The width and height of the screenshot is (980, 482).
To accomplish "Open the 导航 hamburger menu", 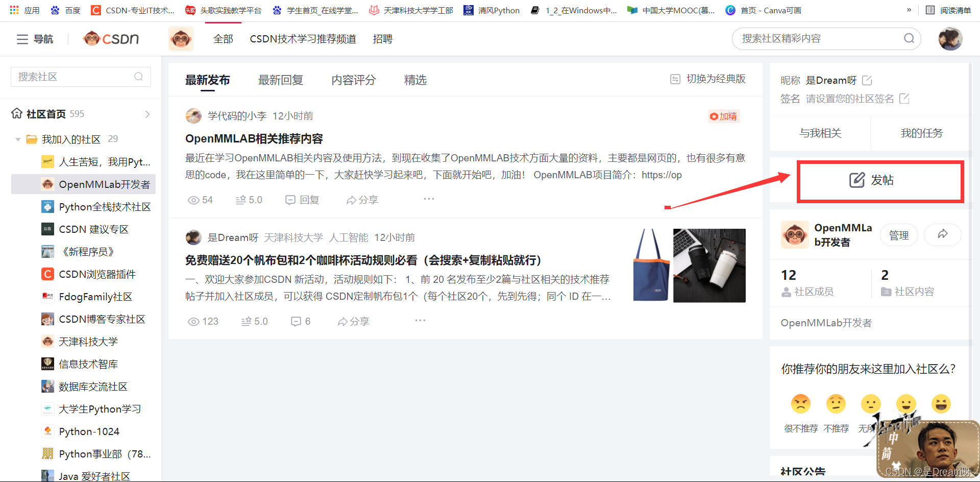I will point(34,39).
